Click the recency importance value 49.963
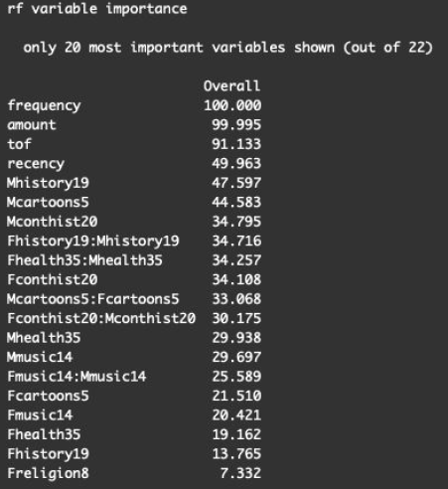Viewport: 448px width, 489px height. pos(236,164)
